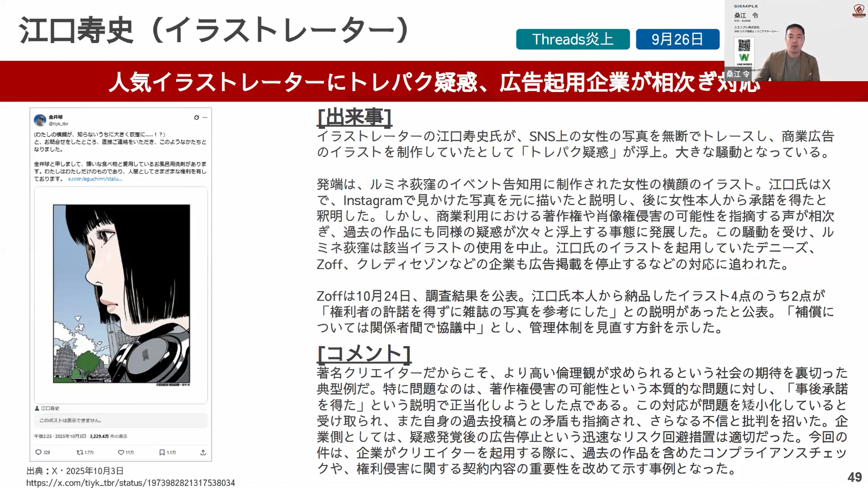The image size is (868, 488).
Task: Click the repost icon showing 1.7万
Action: (x=80, y=452)
